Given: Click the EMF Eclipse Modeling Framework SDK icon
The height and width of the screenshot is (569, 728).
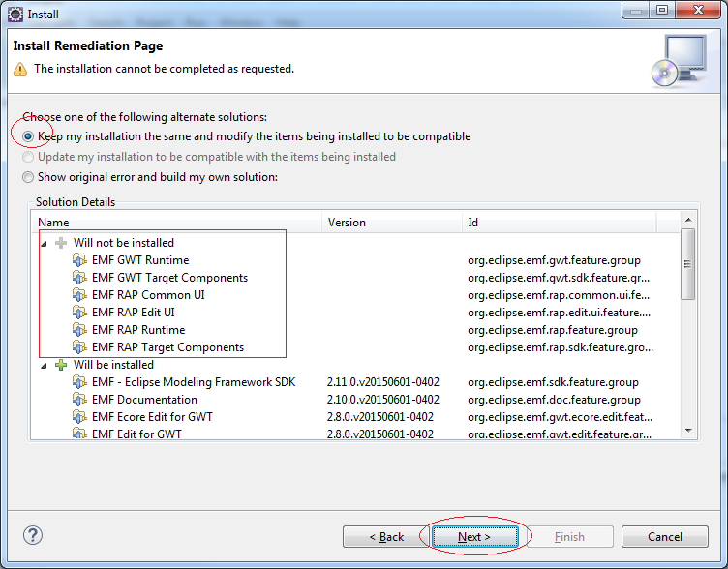Looking at the screenshot, I should (x=79, y=382).
